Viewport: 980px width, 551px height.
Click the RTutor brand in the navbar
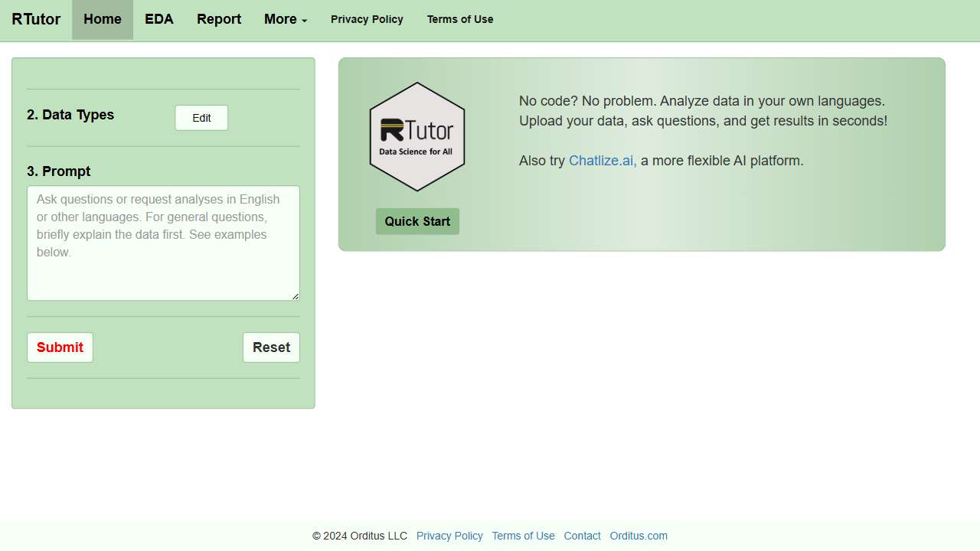tap(35, 19)
